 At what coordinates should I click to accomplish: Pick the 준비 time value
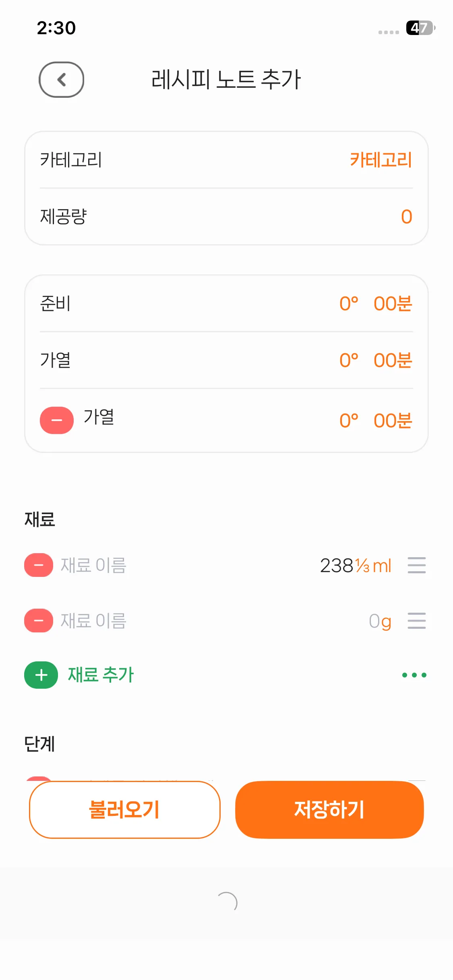(375, 304)
